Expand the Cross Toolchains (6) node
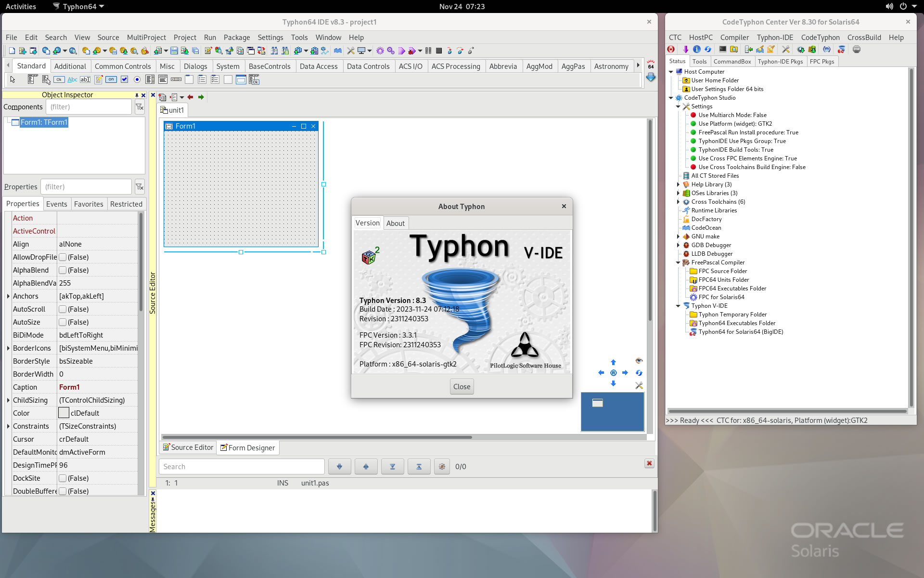This screenshot has height=578, width=924. 678,202
